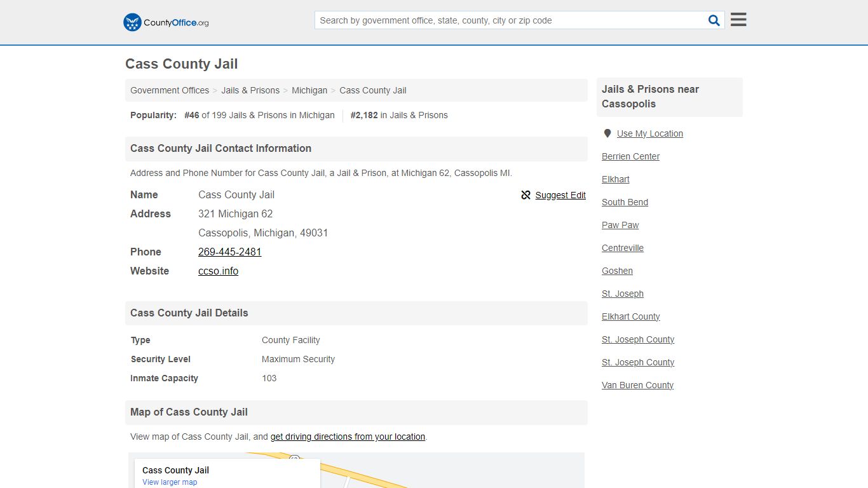Click the magnifying glass search icon
The height and width of the screenshot is (488, 868).
[x=714, y=20]
